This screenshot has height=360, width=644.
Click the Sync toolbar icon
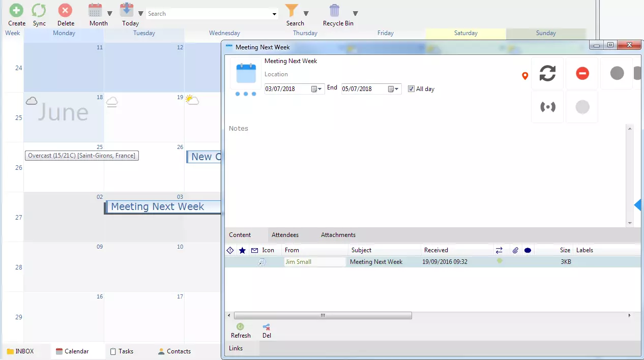pyautogui.click(x=39, y=11)
